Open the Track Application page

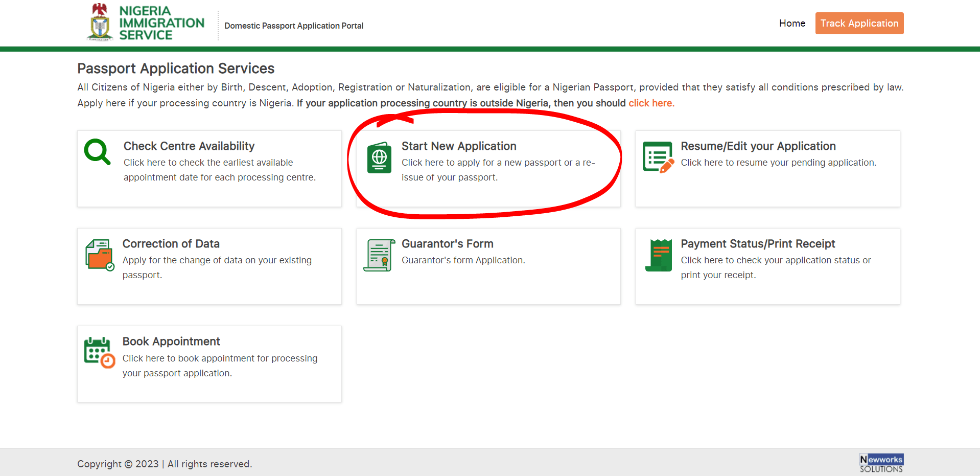(859, 23)
